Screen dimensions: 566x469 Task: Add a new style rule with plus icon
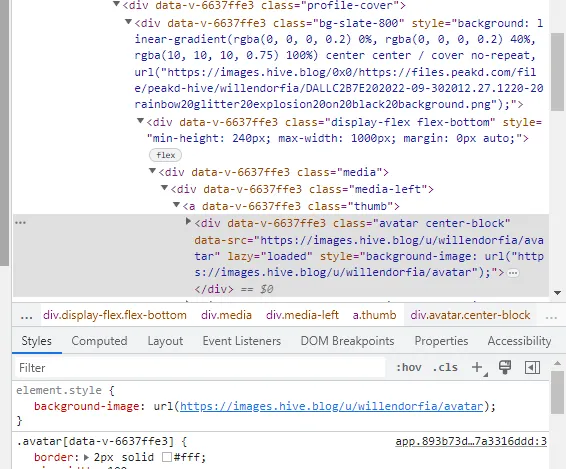[477, 368]
